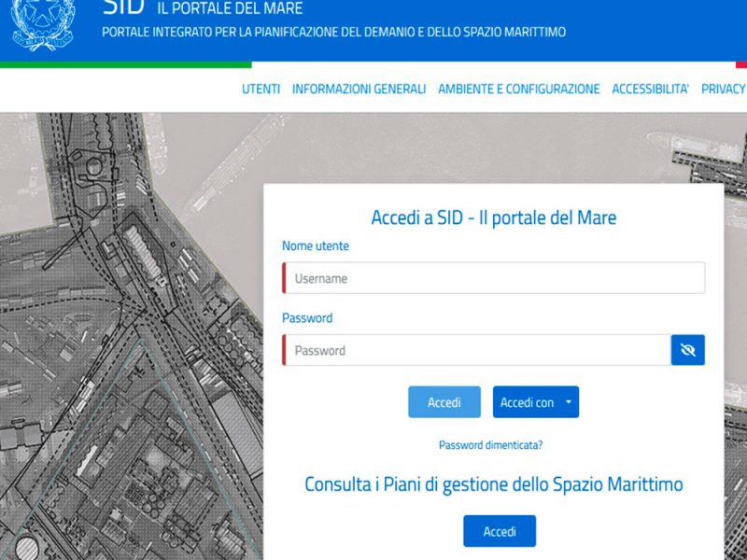Viewport: 747px width, 560px height.
Task: Open the UTENTI menu
Action: pyautogui.click(x=260, y=89)
